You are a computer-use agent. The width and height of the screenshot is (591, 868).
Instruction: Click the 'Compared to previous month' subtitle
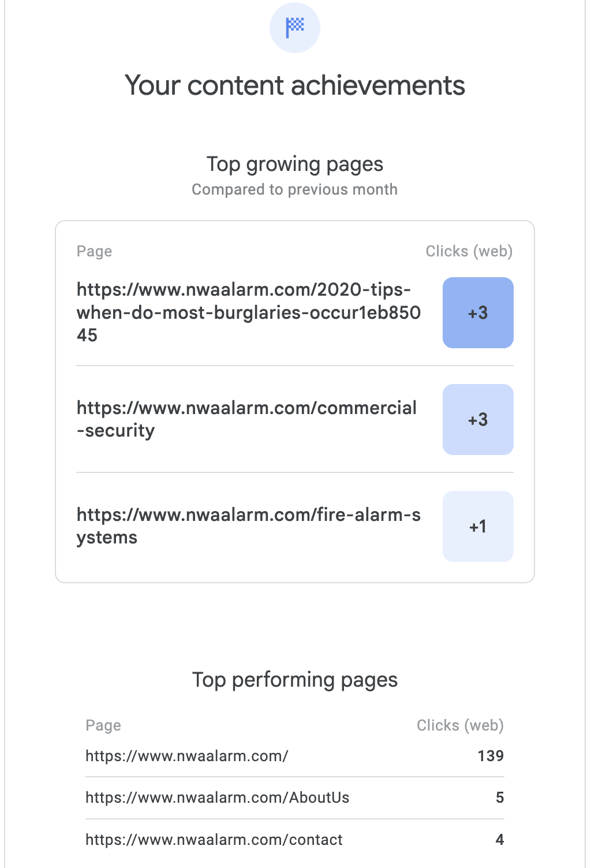pyautogui.click(x=295, y=190)
